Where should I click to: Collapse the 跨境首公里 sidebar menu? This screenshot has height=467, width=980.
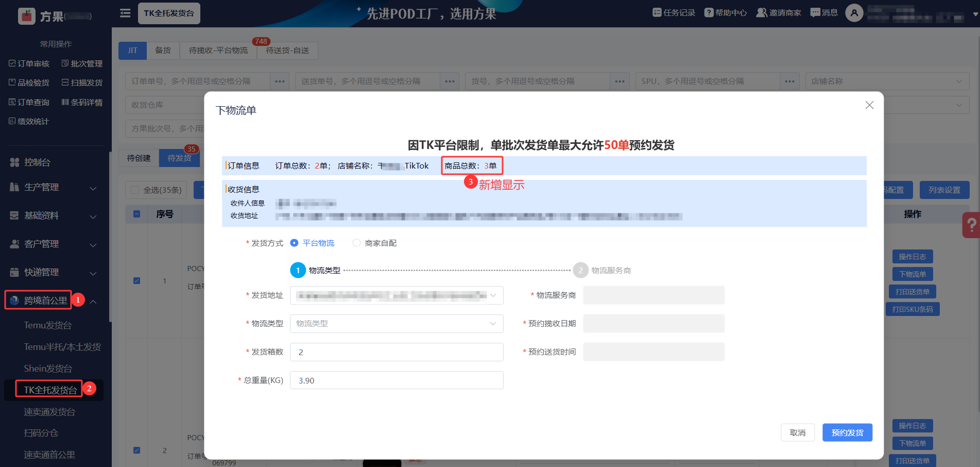coord(93,301)
